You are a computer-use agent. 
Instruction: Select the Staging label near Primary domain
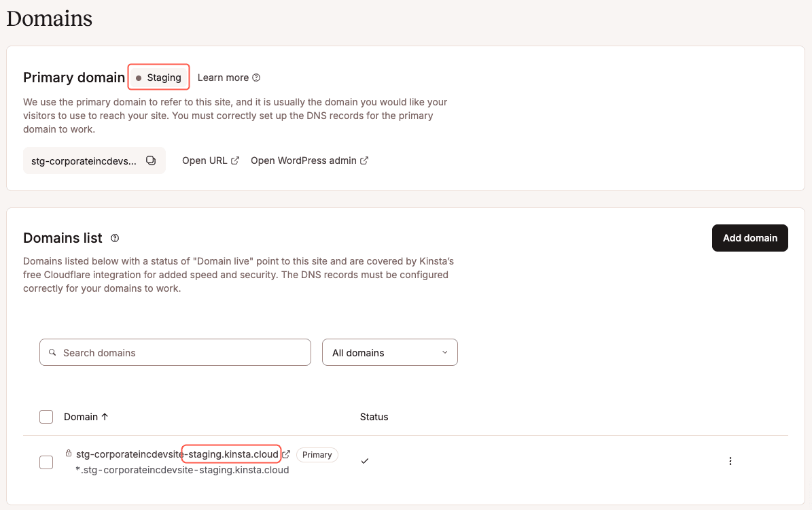click(x=158, y=77)
